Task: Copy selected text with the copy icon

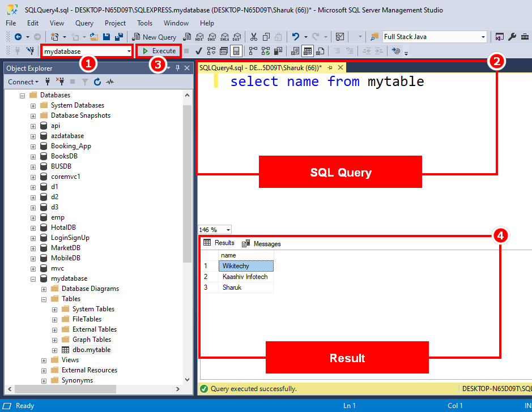Action: (266, 37)
